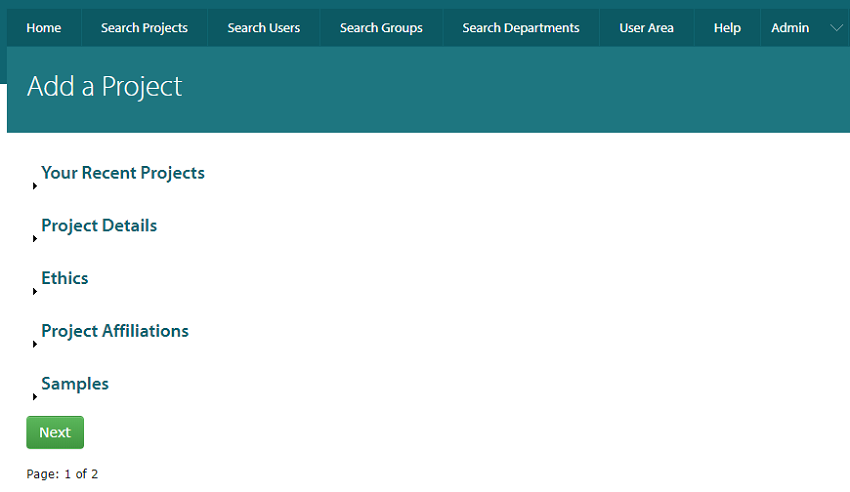Navigate to Search Departments
850x492 pixels.
click(x=520, y=28)
